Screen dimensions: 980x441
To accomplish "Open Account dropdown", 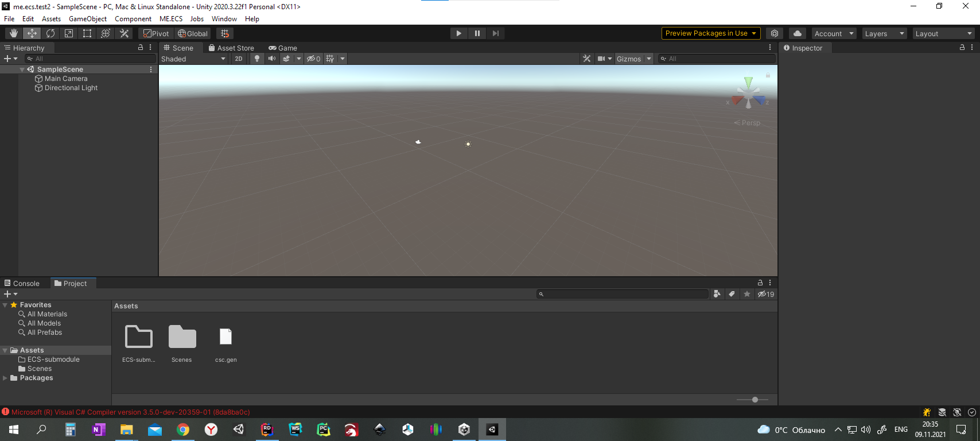I will 834,33.
